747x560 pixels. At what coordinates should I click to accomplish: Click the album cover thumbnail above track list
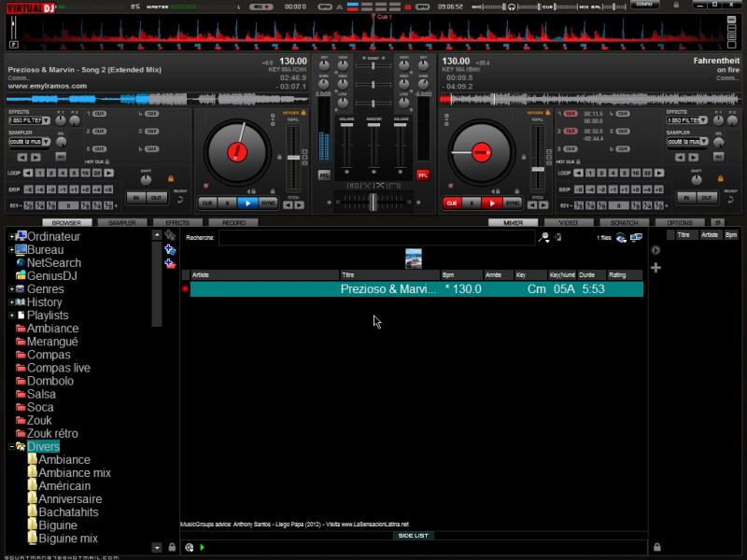click(413, 259)
